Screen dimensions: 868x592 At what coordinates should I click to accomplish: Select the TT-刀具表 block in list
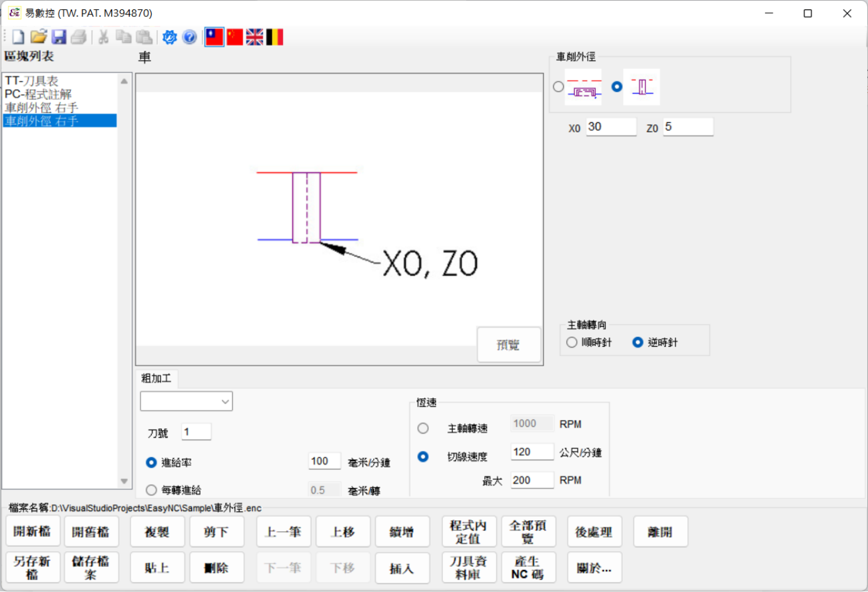[x=60, y=81]
